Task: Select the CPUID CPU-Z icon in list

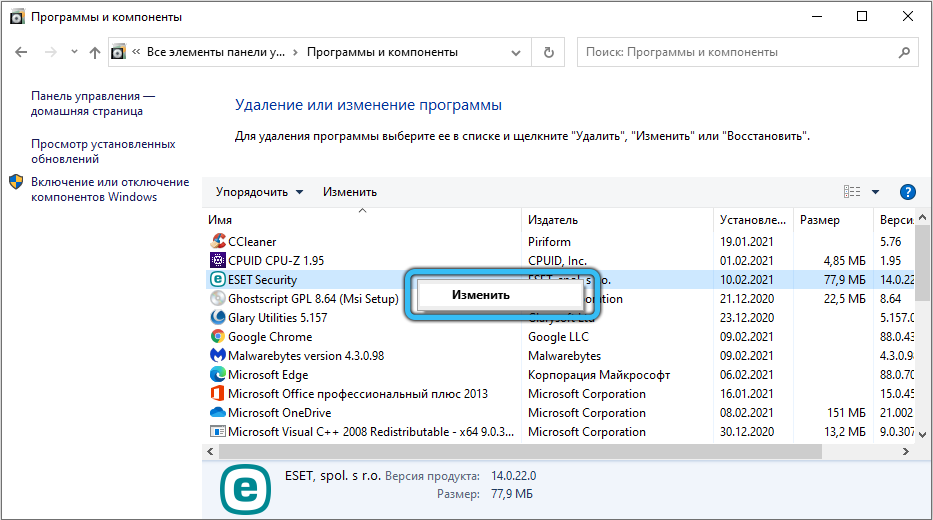Action: click(218, 260)
